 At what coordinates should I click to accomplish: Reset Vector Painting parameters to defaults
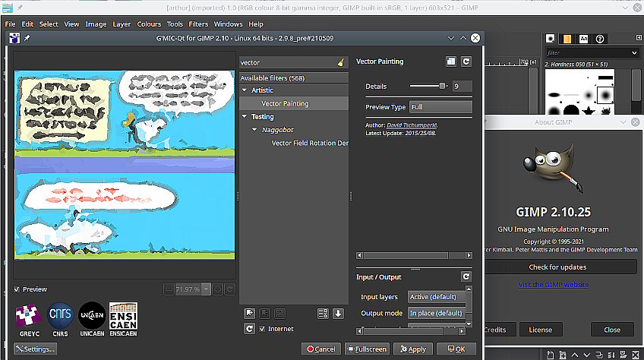[x=466, y=62]
